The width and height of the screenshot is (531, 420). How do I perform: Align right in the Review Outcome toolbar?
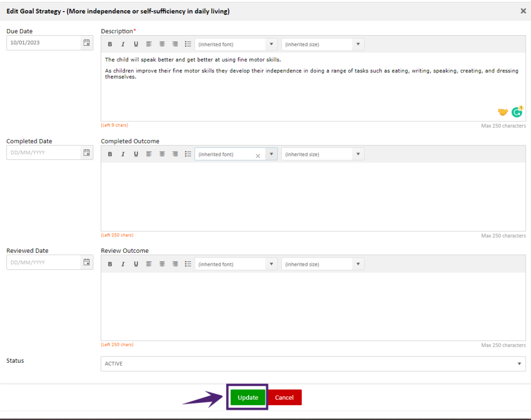coord(175,264)
